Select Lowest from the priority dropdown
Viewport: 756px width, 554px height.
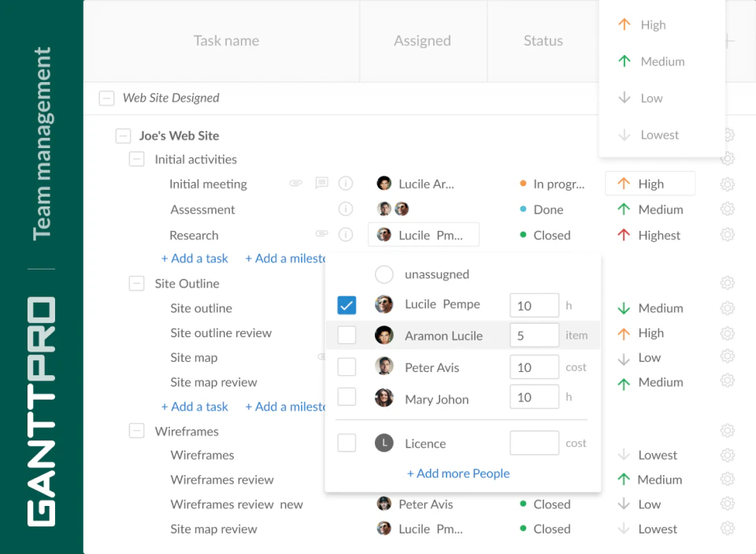(x=658, y=134)
